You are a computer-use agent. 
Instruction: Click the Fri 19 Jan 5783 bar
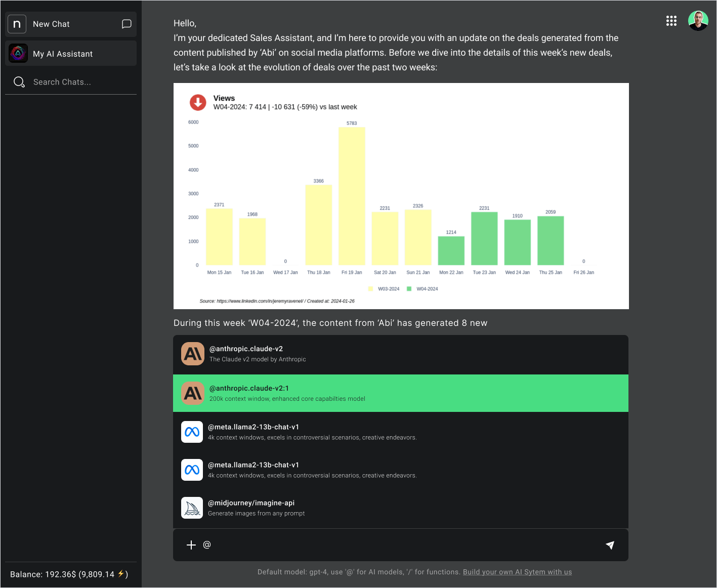click(x=352, y=196)
